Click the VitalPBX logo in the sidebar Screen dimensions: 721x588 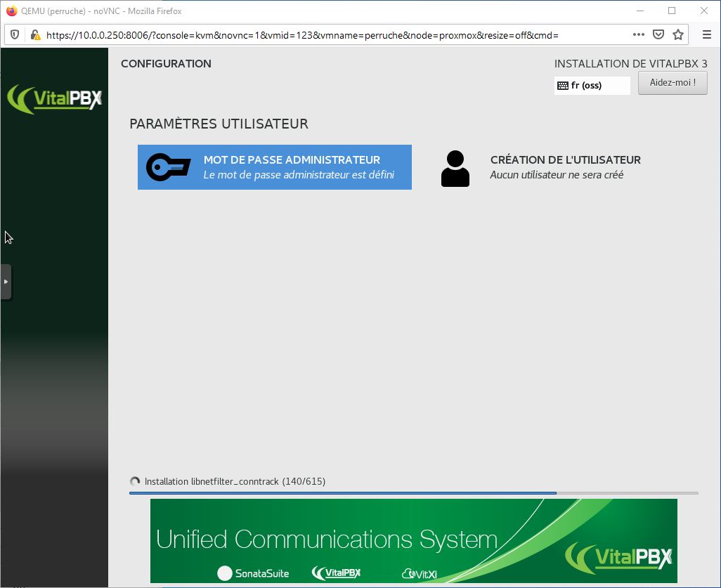tap(55, 98)
